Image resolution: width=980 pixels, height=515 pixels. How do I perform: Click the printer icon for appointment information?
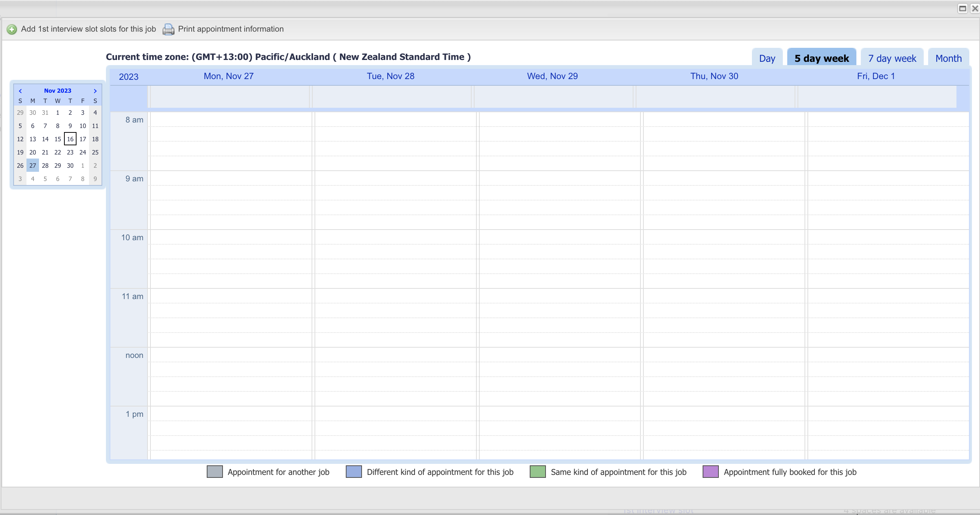pyautogui.click(x=168, y=29)
